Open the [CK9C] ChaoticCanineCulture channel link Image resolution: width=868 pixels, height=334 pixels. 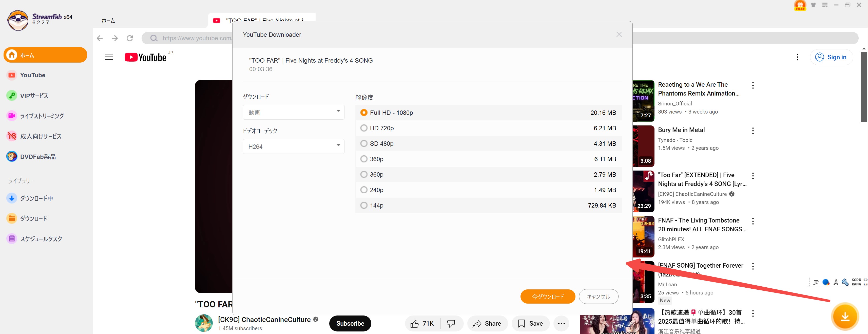click(264, 320)
